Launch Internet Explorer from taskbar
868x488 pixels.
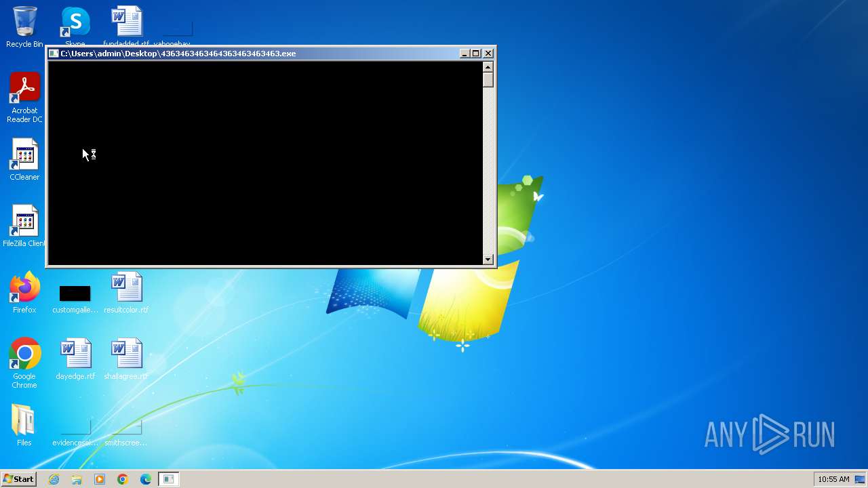[x=54, y=479]
